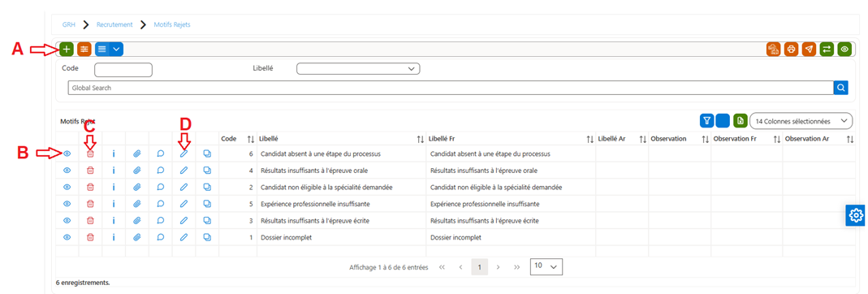Click the Dossier incomplet Libellé cell
The width and height of the screenshot is (868, 294).
click(x=341, y=237)
